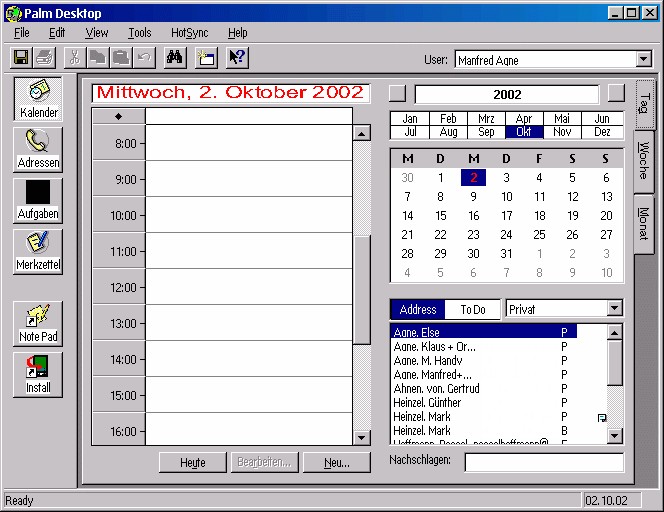Open the Kalender module
This screenshot has width=664, height=512.
point(39,99)
